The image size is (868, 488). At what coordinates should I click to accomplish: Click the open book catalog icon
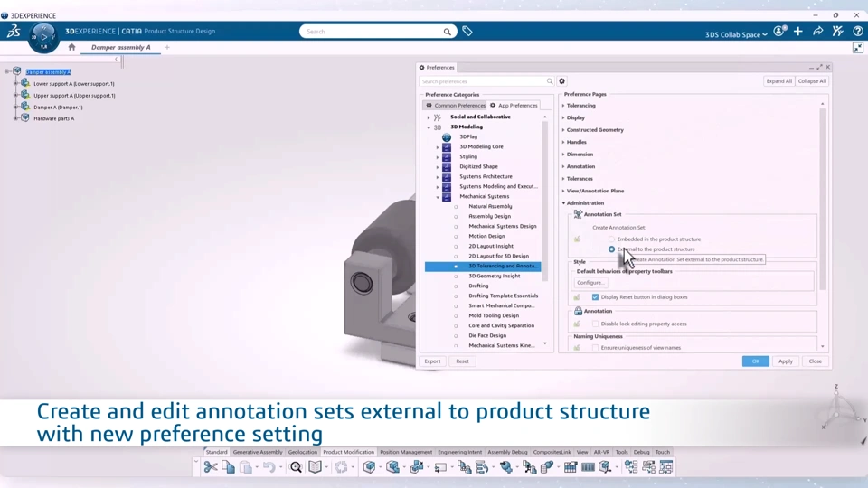(x=315, y=467)
